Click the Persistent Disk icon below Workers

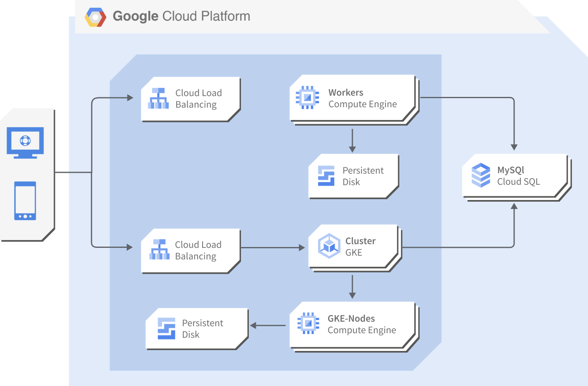(326, 176)
